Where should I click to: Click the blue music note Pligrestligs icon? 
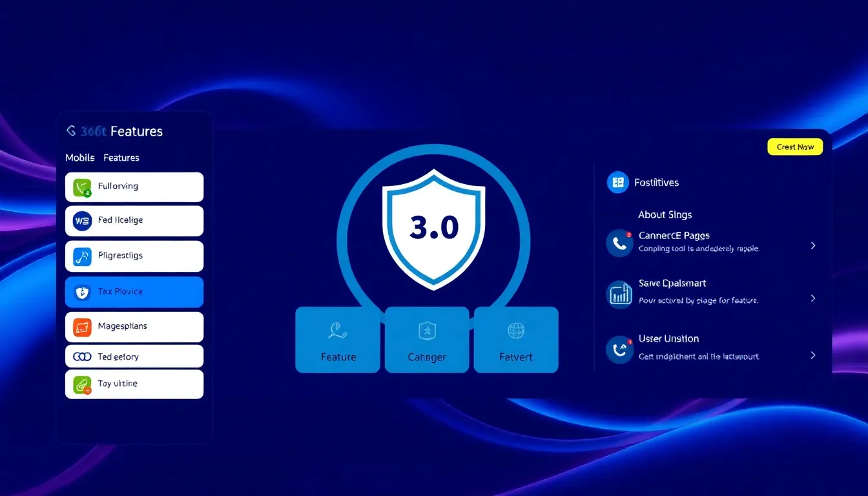(82, 256)
